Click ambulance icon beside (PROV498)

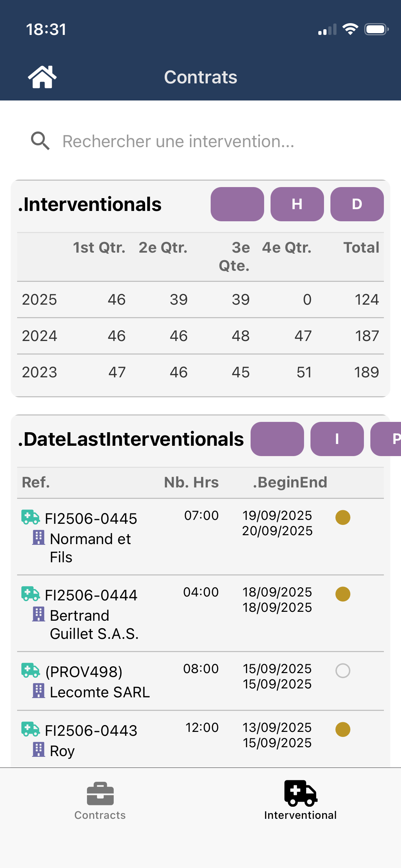[x=30, y=671]
